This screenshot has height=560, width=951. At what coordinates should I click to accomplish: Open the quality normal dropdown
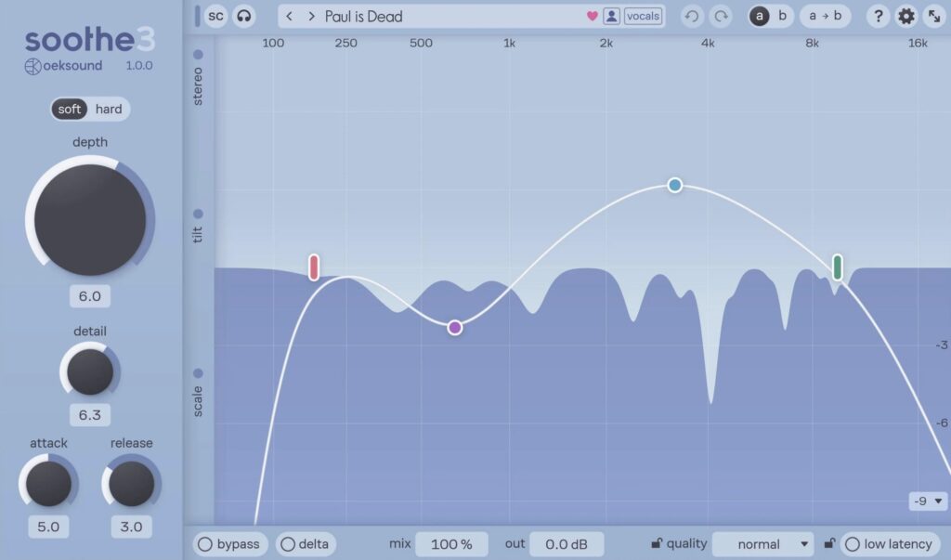[763, 544]
